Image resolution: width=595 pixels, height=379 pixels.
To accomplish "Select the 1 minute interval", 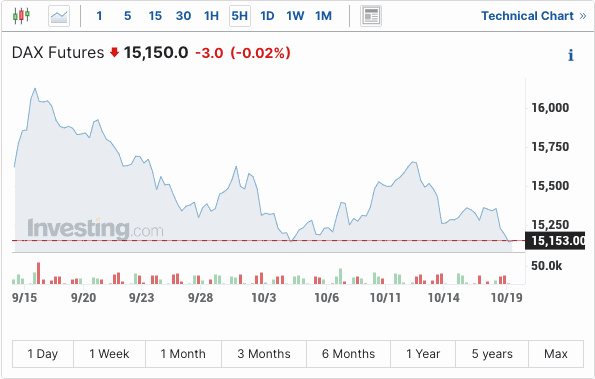I will pos(99,16).
